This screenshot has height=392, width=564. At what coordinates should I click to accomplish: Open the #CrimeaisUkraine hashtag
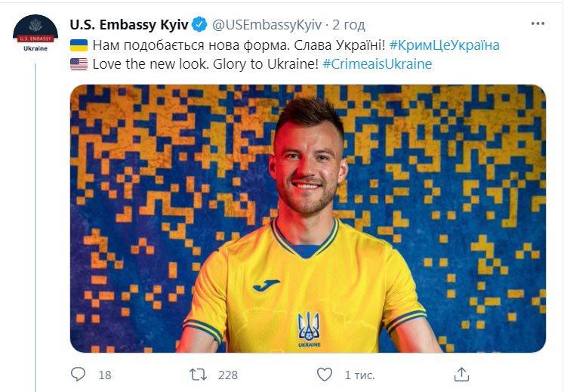tap(377, 64)
